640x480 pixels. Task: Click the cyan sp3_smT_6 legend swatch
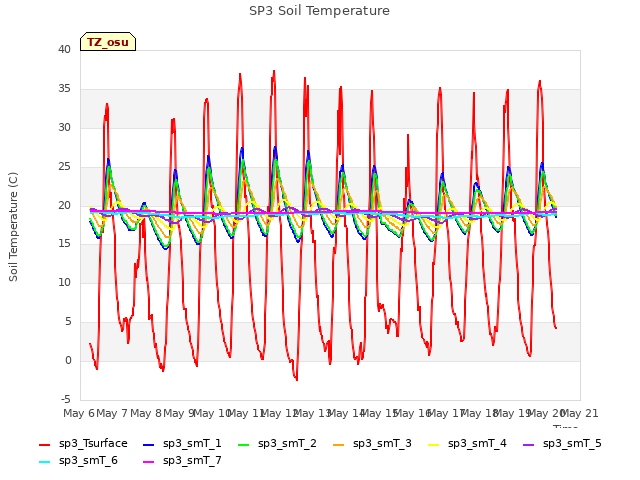click(44, 462)
